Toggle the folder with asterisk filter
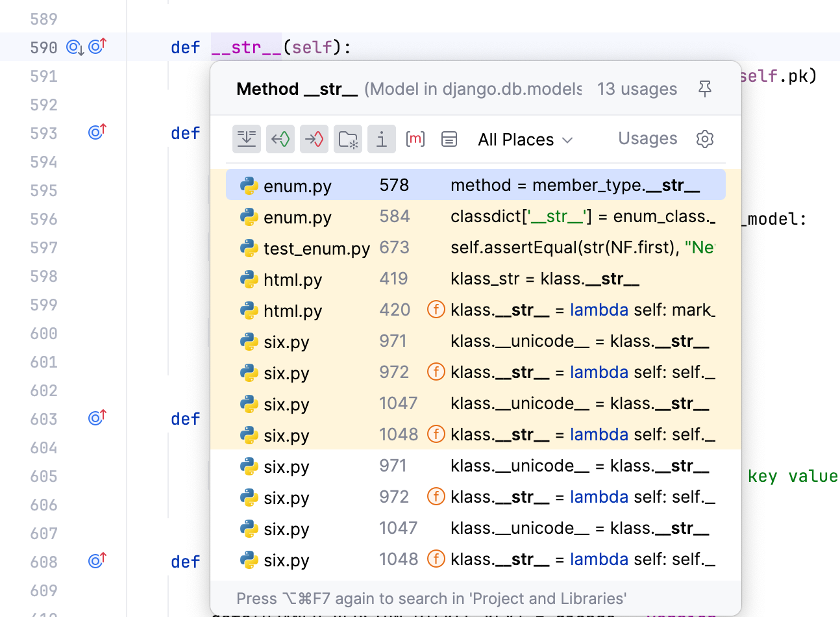The width and height of the screenshot is (840, 617). [348, 139]
